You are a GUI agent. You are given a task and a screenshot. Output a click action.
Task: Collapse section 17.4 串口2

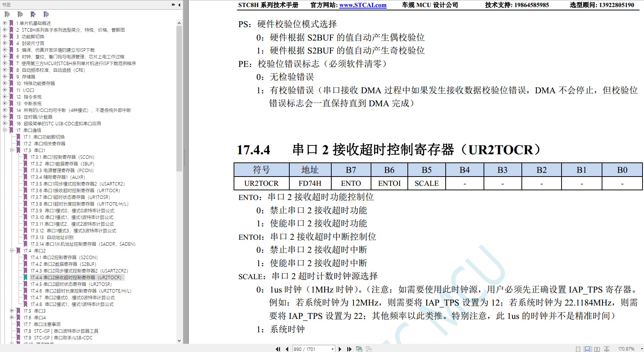[12, 251]
